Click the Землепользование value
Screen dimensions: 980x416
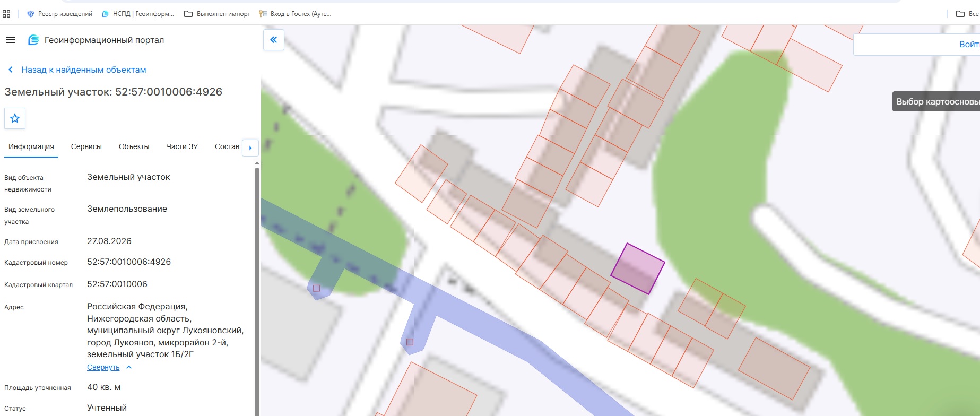(127, 209)
